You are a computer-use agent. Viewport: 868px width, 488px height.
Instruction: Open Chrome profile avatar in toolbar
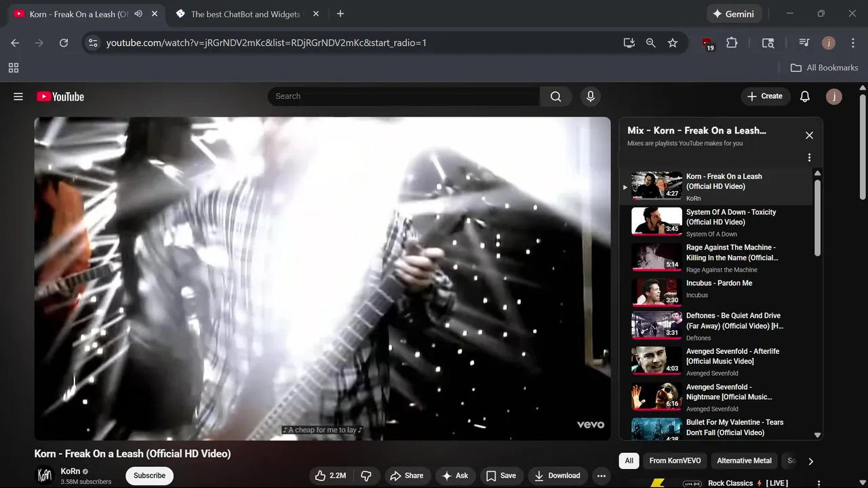[828, 43]
